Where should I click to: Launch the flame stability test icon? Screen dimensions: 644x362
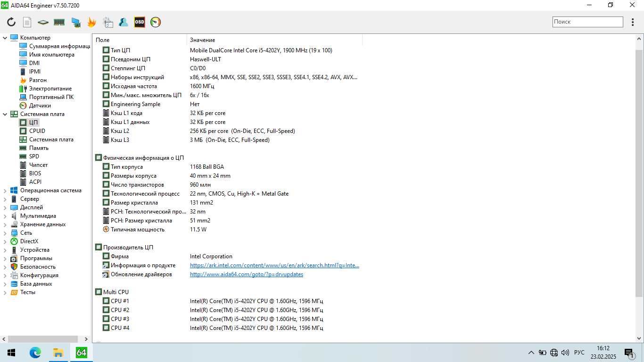click(91, 22)
